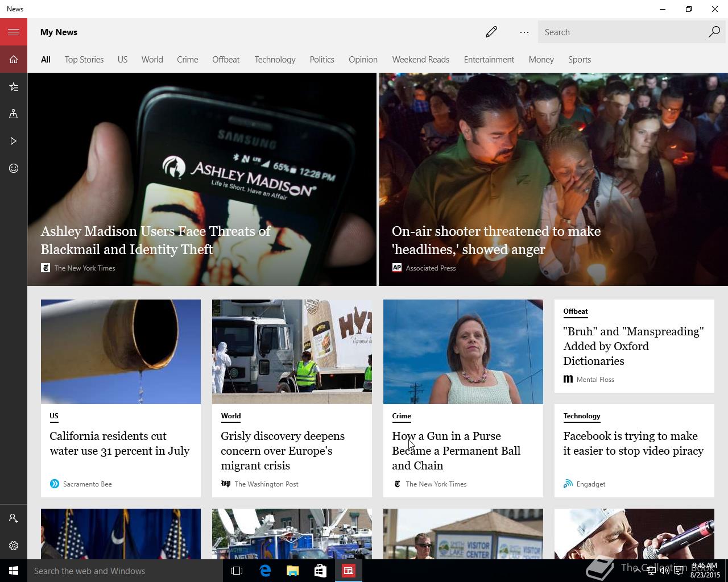Click Sacramento Bee source label
728x582 pixels.
(x=88, y=484)
